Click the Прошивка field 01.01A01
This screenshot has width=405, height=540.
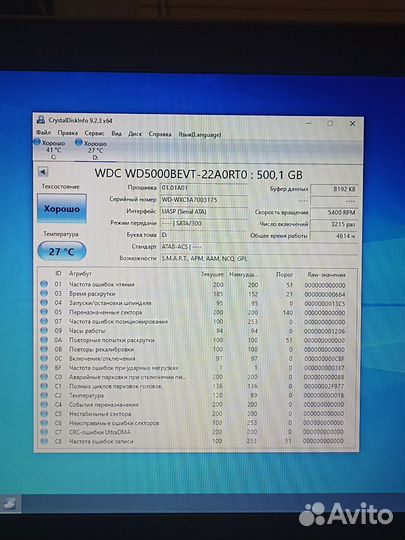point(204,188)
